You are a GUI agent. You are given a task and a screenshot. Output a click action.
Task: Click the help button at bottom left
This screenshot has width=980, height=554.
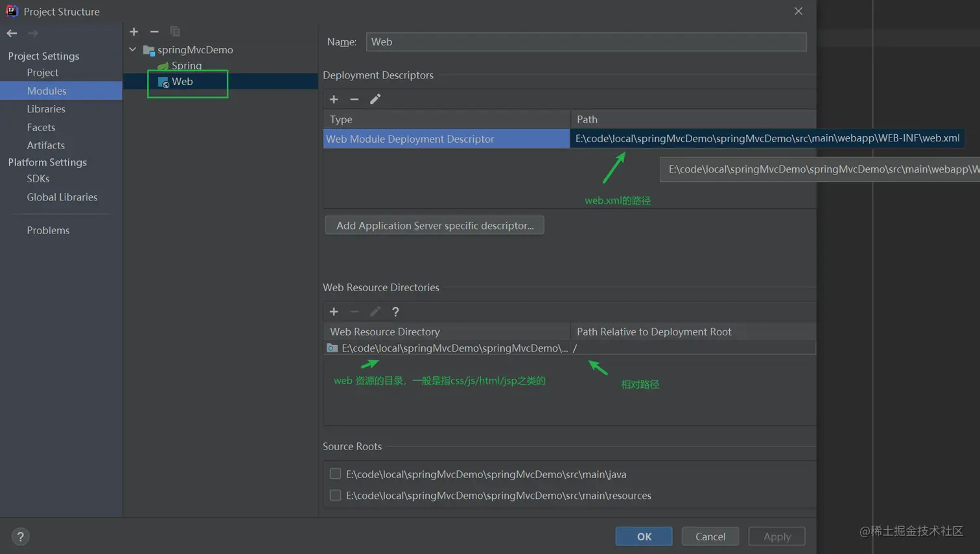[x=20, y=536]
